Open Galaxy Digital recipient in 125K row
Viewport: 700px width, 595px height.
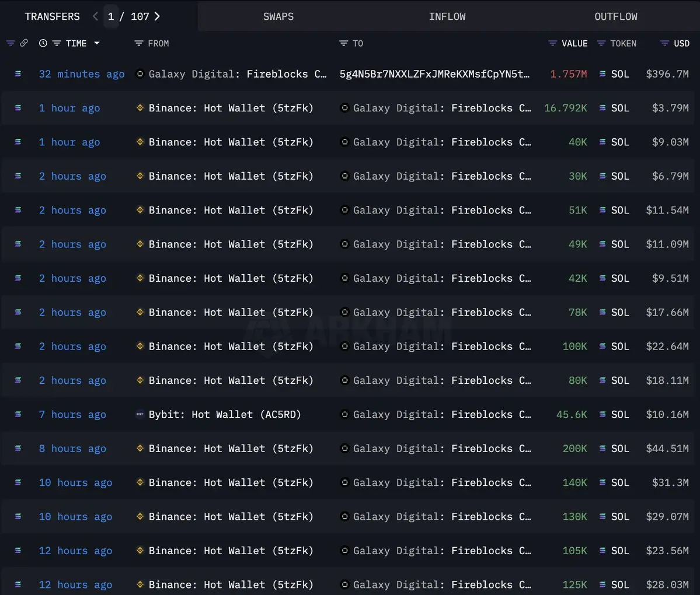(x=442, y=584)
